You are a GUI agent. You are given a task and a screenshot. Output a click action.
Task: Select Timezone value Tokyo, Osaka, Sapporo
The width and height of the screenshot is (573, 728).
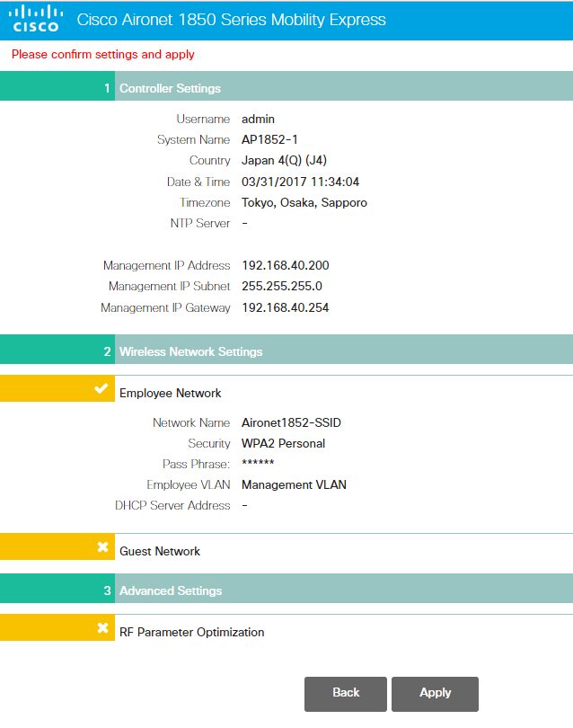pos(304,202)
